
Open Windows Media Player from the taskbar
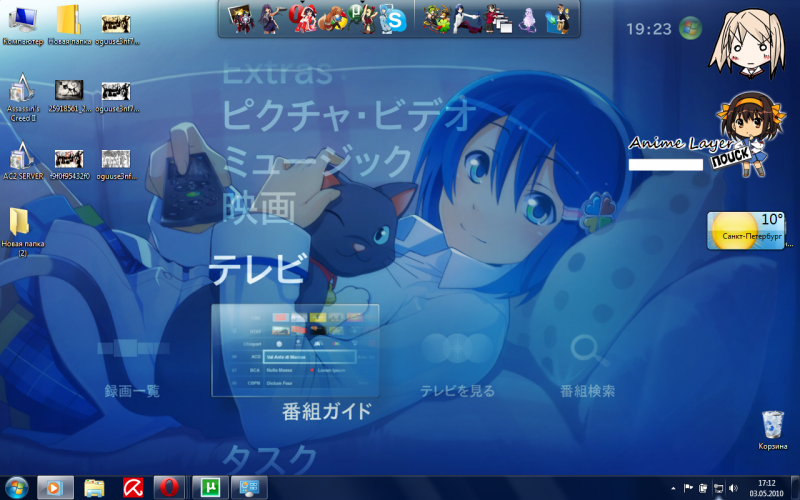(x=55, y=488)
